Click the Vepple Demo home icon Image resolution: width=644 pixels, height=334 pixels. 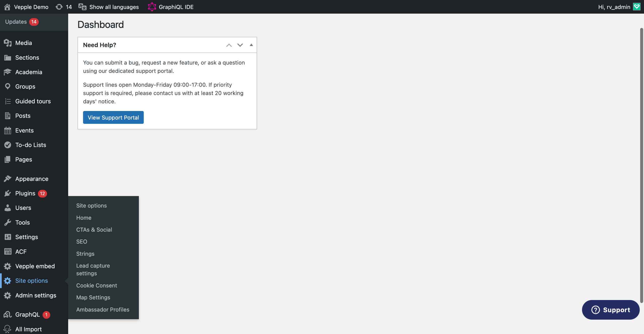click(7, 7)
